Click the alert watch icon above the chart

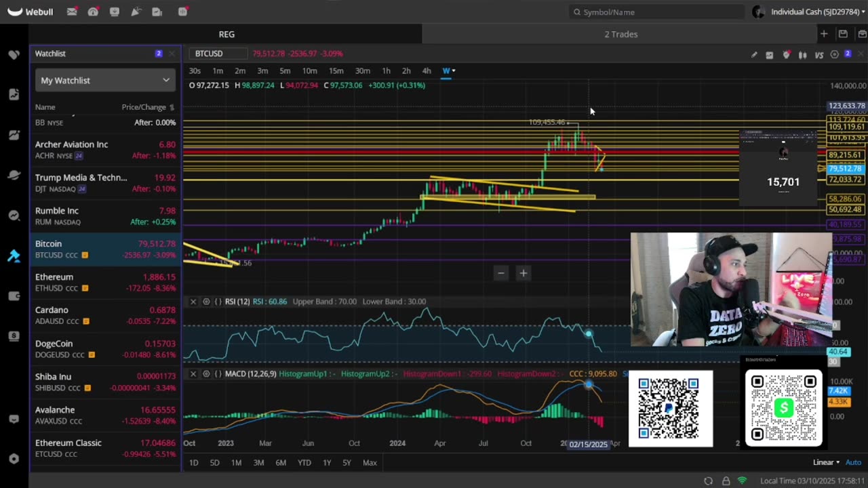pyautogui.click(x=786, y=55)
